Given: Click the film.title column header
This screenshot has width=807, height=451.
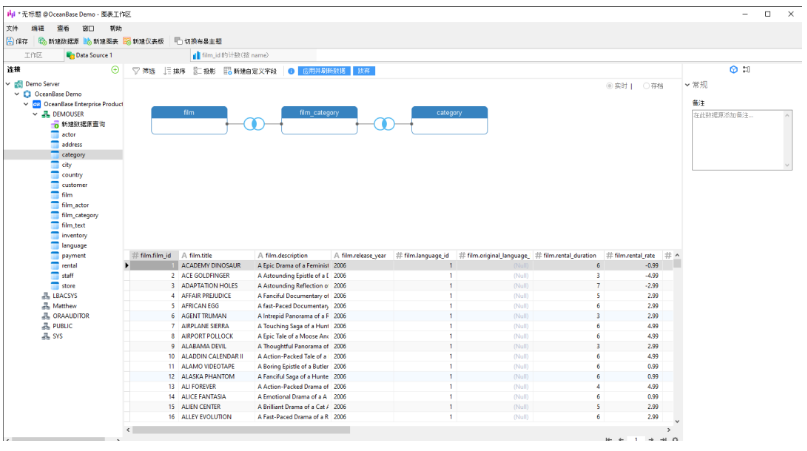Looking at the screenshot, I should click(x=216, y=255).
